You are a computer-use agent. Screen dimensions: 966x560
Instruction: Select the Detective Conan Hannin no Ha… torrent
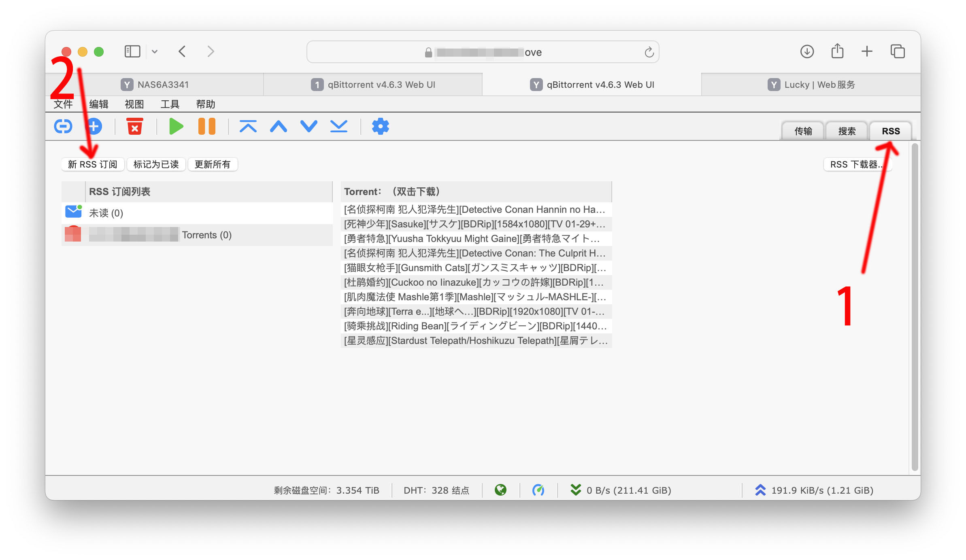coord(476,209)
